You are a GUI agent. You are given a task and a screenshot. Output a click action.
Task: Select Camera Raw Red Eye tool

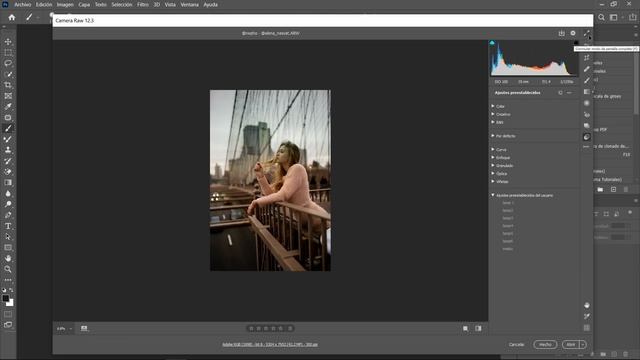587,115
